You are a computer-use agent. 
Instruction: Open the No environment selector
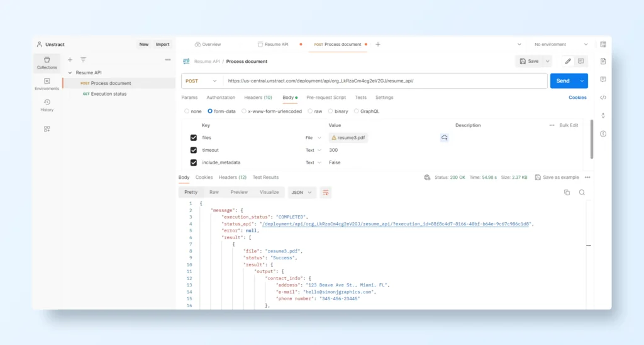point(560,45)
